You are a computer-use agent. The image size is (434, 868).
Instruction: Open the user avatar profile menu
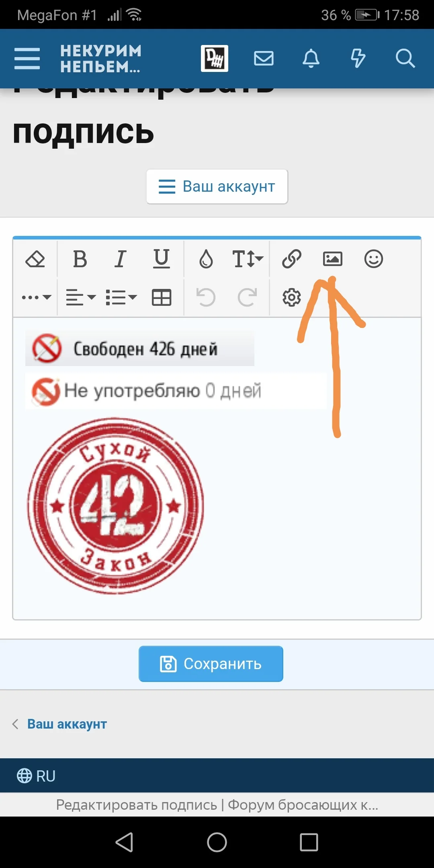pyautogui.click(x=215, y=59)
